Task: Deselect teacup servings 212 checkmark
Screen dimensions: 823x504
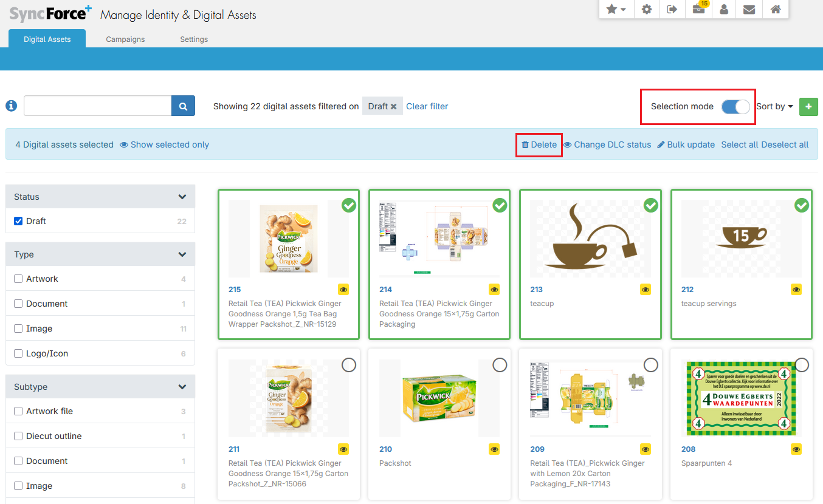Action: pyautogui.click(x=802, y=205)
